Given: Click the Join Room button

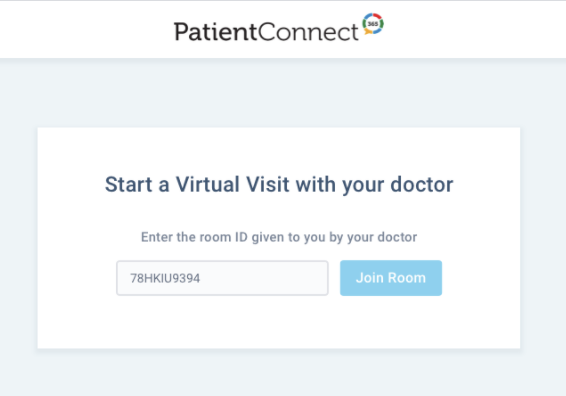Looking at the screenshot, I should pyautogui.click(x=391, y=278).
